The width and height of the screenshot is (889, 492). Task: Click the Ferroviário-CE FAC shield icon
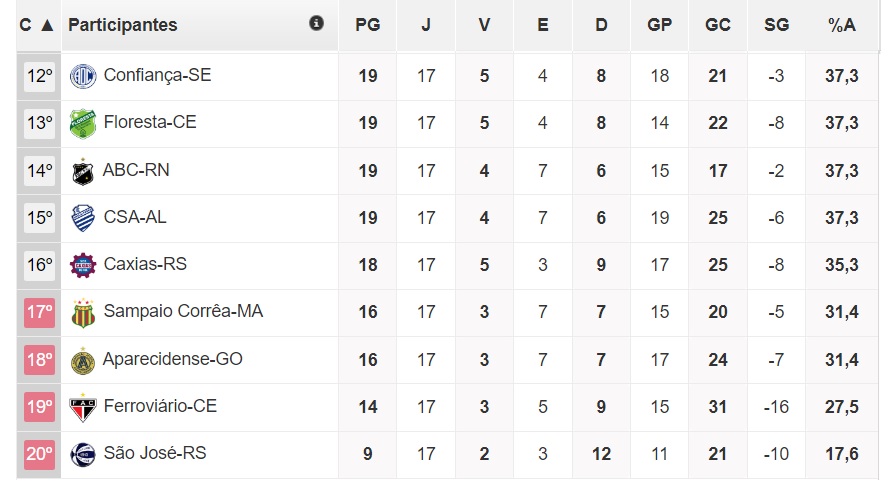coord(82,407)
